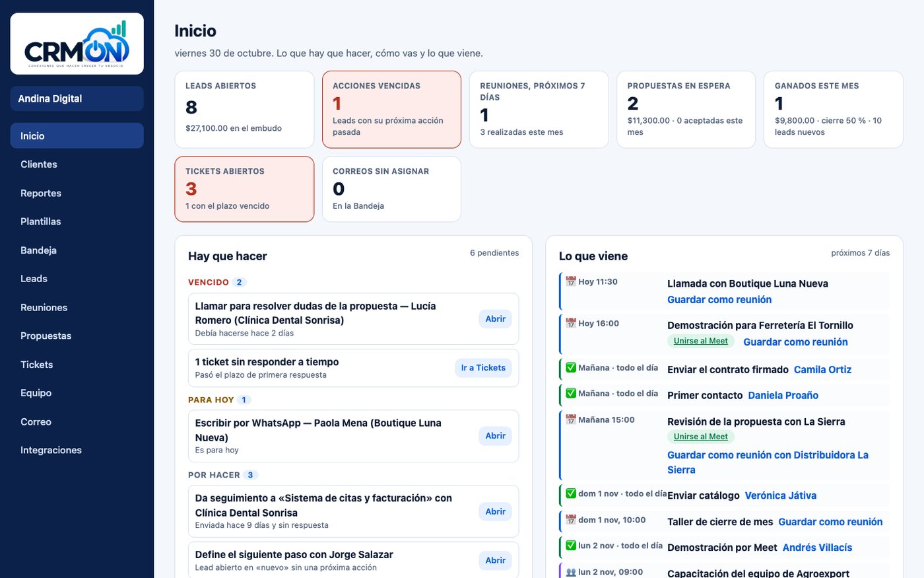
Task: Click the people icon beside lun 2 nov, 09:00
Action: pyautogui.click(x=571, y=572)
